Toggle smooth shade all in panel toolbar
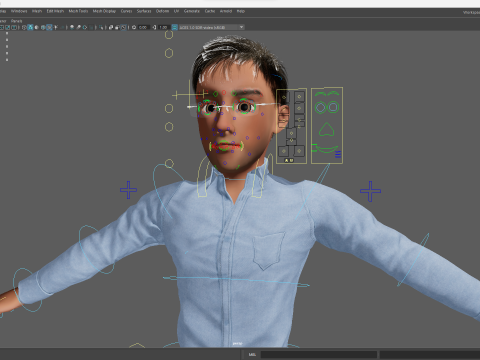The height and width of the screenshot is (360, 480). click(x=30, y=27)
